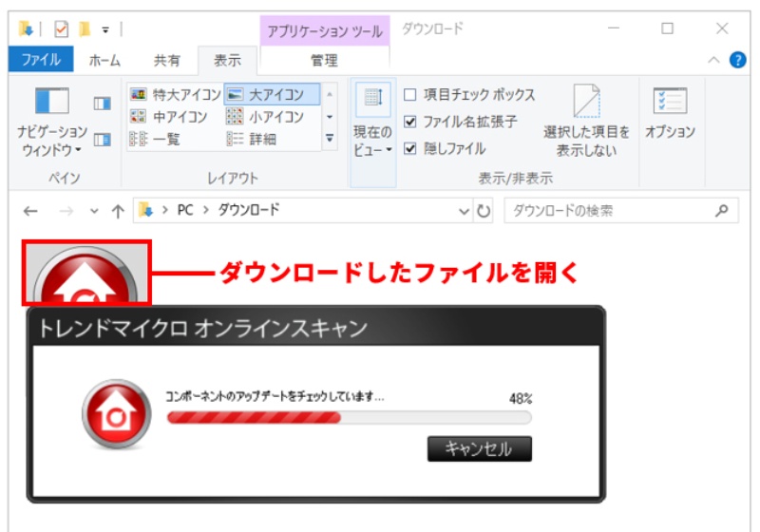Switch to the ホーム ribbon tab
The height and width of the screenshot is (532, 760).
tap(104, 60)
